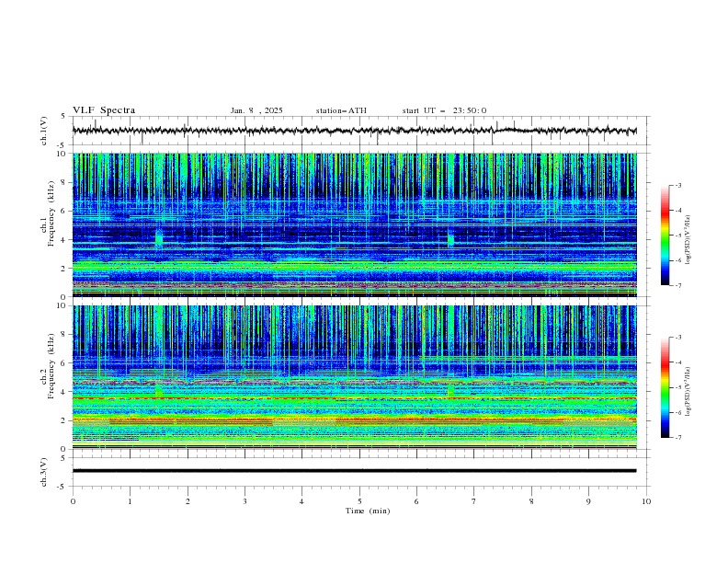The image size is (728, 563).
Task: Click the ch.3 flat waveform trace
Action: pyautogui.click(x=354, y=471)
